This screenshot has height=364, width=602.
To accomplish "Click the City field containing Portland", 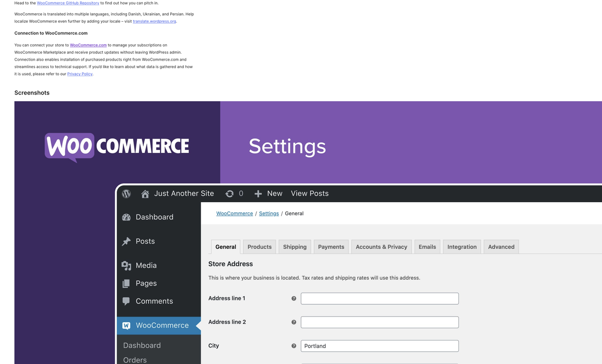I will click(x=380, y=346).
